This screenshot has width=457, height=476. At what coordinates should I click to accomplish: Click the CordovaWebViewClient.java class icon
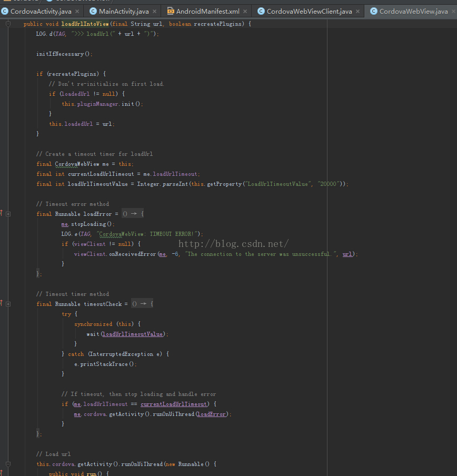[261, 11]
